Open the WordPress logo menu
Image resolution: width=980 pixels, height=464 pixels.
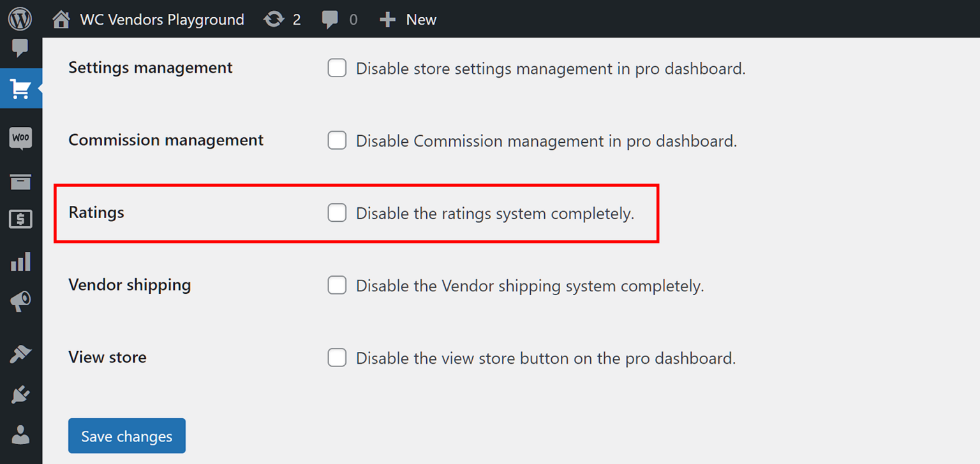tap(20, 18)
